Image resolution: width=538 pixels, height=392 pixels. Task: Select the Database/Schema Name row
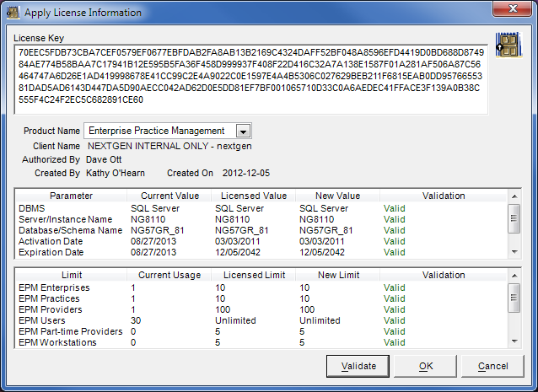(x=261, y=230)
